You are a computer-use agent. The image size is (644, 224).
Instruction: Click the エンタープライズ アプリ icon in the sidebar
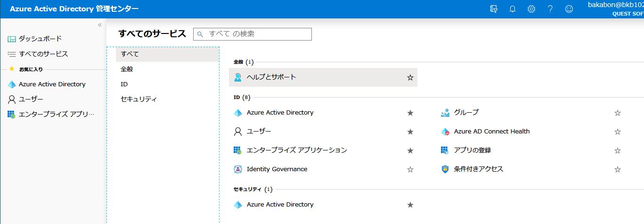pyautogui.click(x=12, y=115)
